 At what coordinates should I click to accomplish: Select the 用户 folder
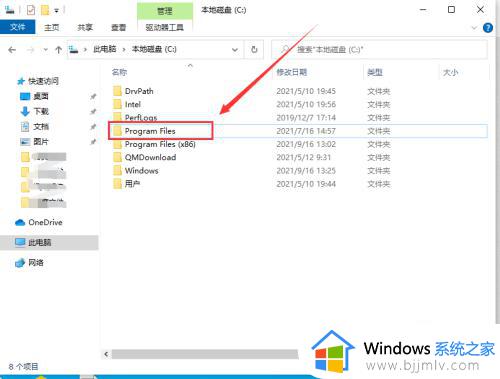coord(126,184)
